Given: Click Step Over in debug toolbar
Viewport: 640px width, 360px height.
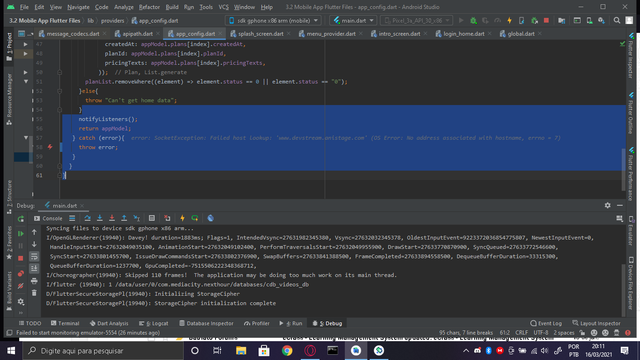Looking at the screenshot, I should click(x=87, y=218).
